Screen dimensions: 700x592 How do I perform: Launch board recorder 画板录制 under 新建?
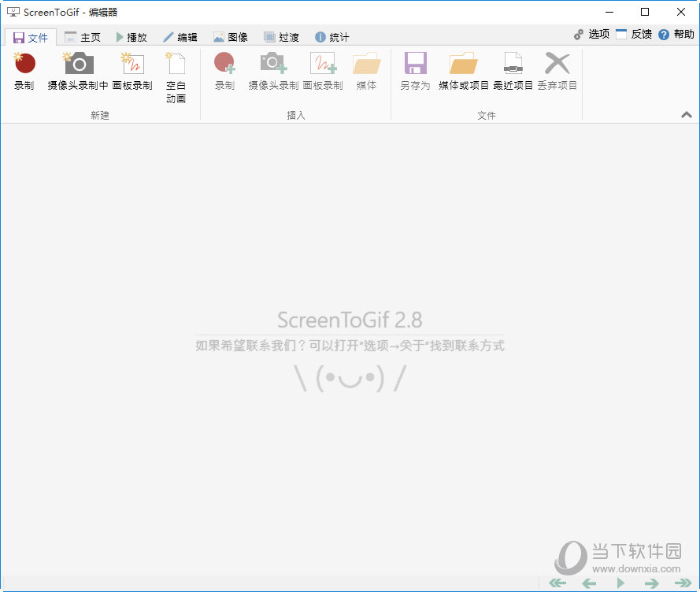coord(132,72)
